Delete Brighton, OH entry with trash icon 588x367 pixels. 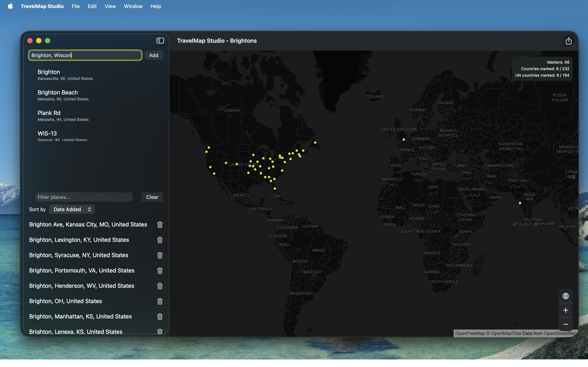160,301
